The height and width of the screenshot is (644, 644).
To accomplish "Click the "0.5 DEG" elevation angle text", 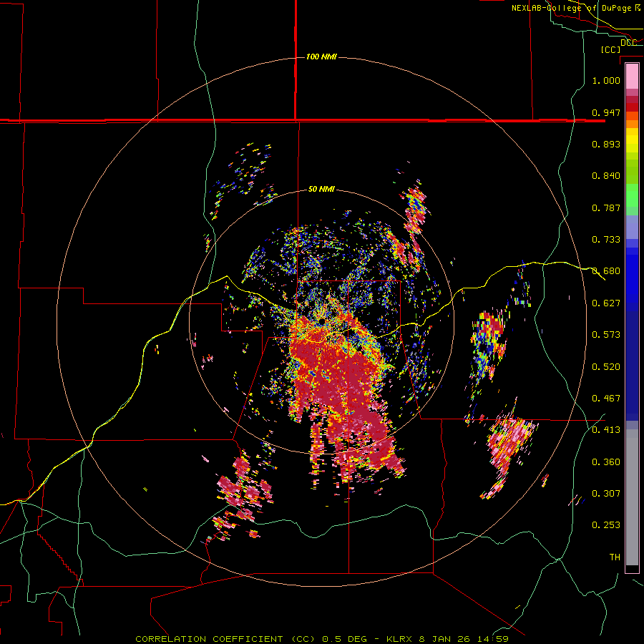I will pyautogui.click(x=343, y=639).
